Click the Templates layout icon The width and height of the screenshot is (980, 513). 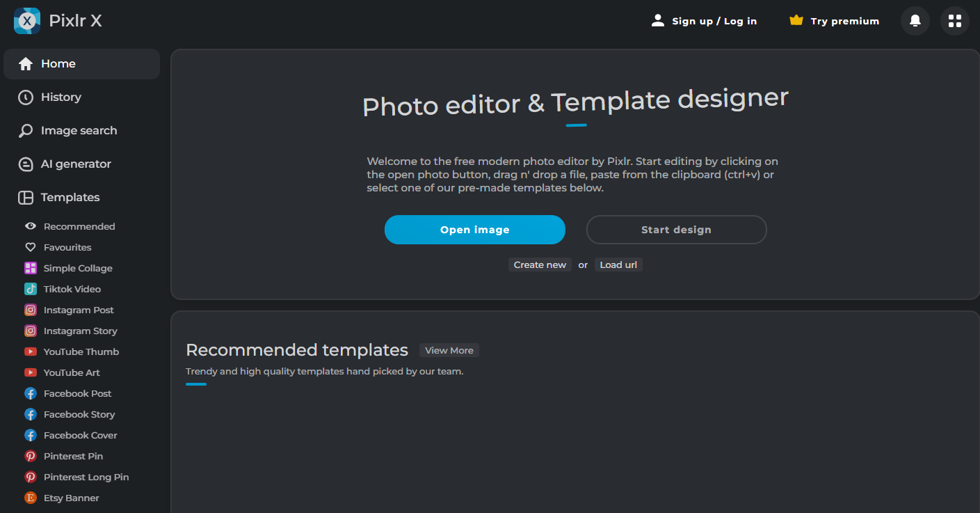(26, 198)
